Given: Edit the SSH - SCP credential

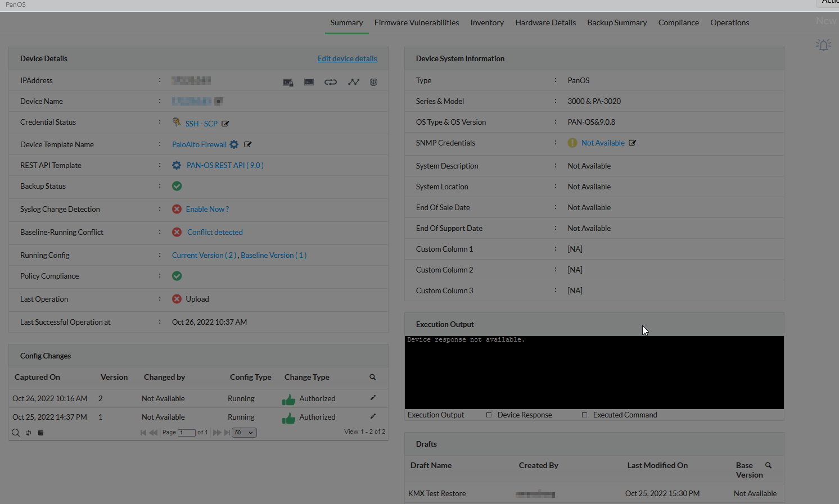Looking at the screenshot, I should pos(225,124).
